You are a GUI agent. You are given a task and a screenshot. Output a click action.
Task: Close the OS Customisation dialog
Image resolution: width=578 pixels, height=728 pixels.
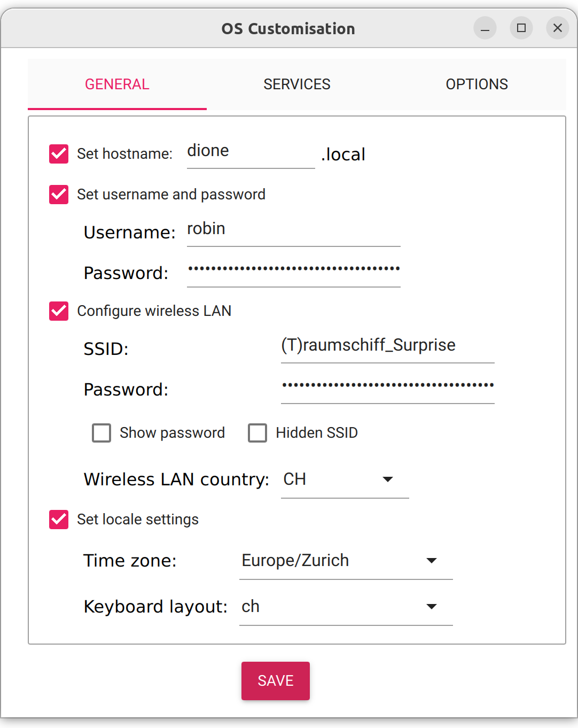point(557,28)
